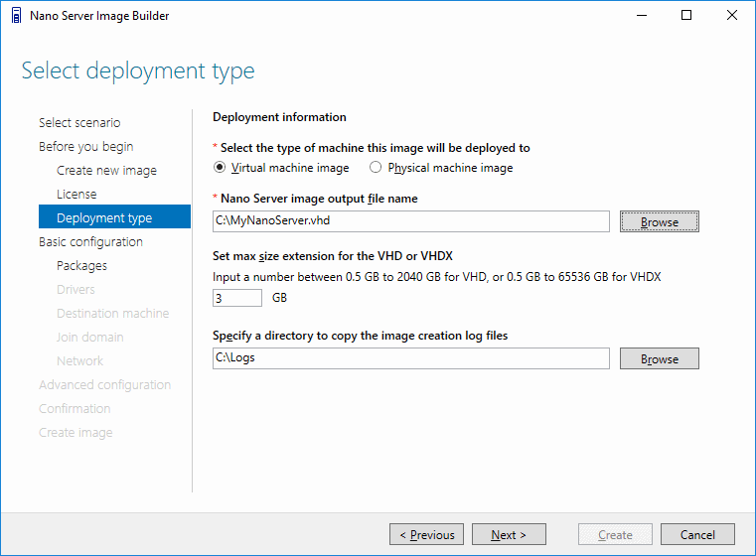Click the max size GB input box
Image resolution: width=756 pixels, height=556 pixels.
click(x=237, y=298)
